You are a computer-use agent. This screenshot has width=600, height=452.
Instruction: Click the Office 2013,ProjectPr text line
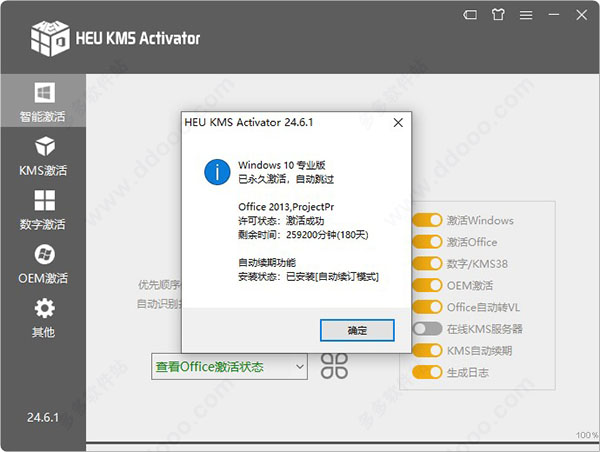[286, 207]
